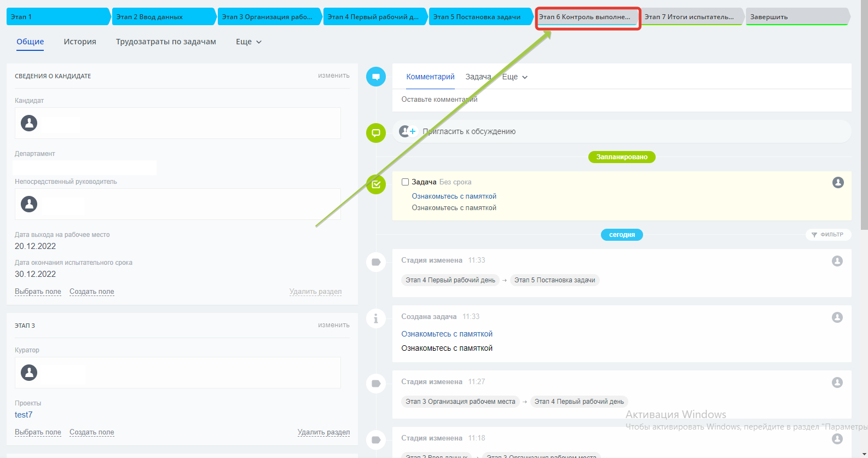This screenshot has width=868, height=458.
Task: Click Этап 5 Постановка задачи history chip
Action: coord(554,280)
